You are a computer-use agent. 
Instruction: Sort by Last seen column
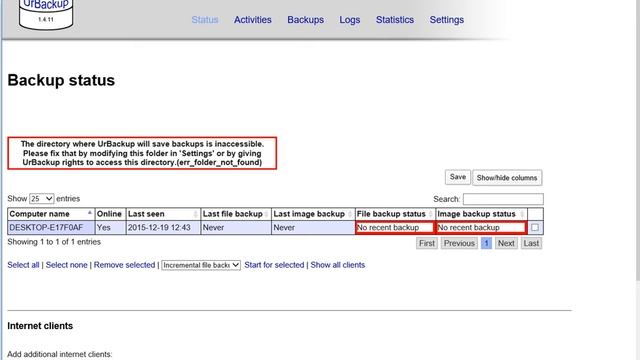coord(163,214)
